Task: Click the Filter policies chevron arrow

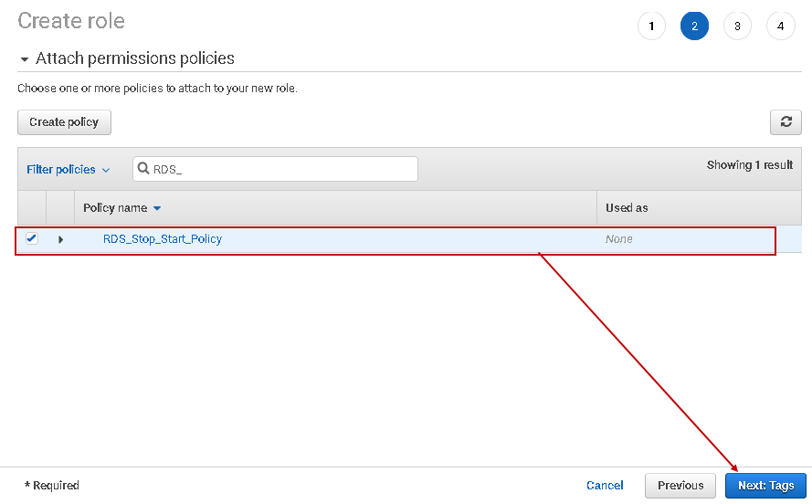Action: [106, 171]
